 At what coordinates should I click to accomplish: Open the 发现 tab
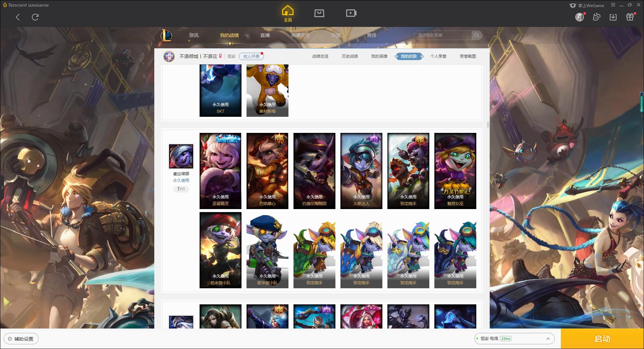pyautogui.click(x=336, y=35)
